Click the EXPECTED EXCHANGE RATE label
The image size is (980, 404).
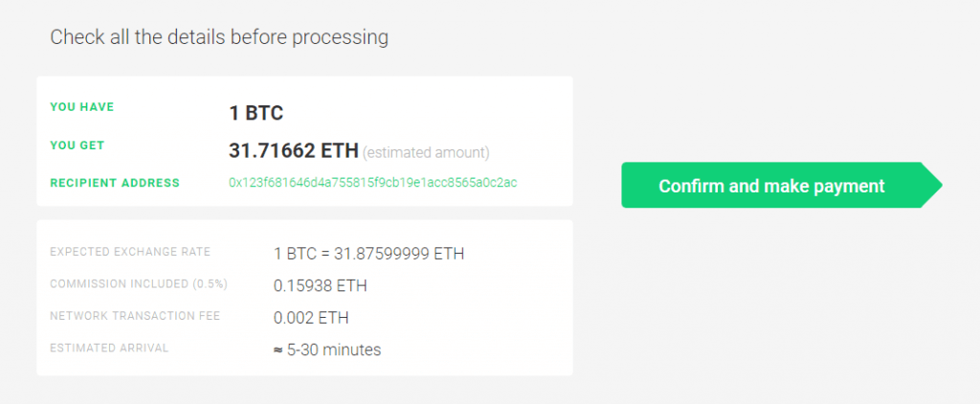pos(130,252)
